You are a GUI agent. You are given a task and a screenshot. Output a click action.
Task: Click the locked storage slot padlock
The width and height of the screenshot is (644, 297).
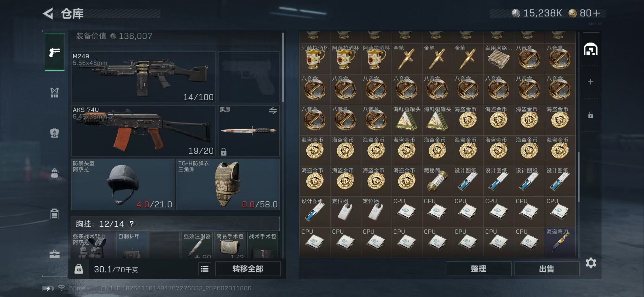(591, 115)
